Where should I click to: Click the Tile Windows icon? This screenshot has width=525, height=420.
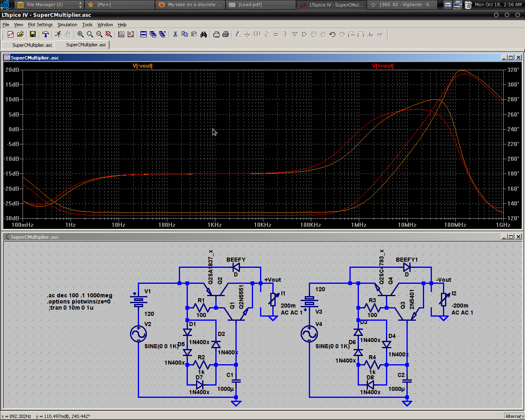pyautogui.click(x=144, y=34)
